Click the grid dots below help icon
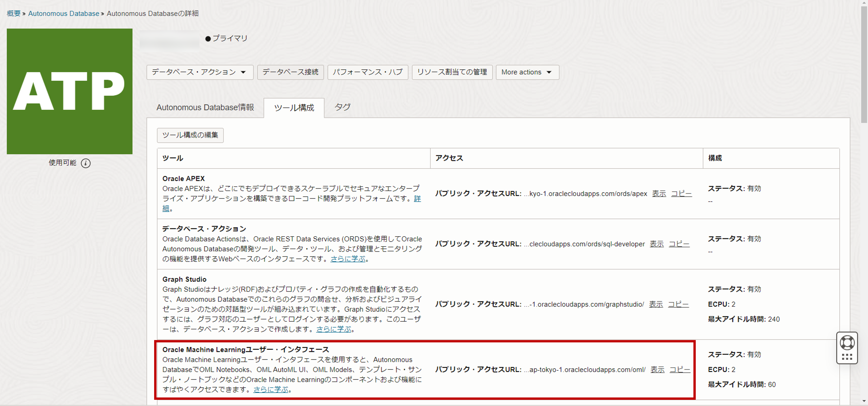868x406 pixels. 847,357
